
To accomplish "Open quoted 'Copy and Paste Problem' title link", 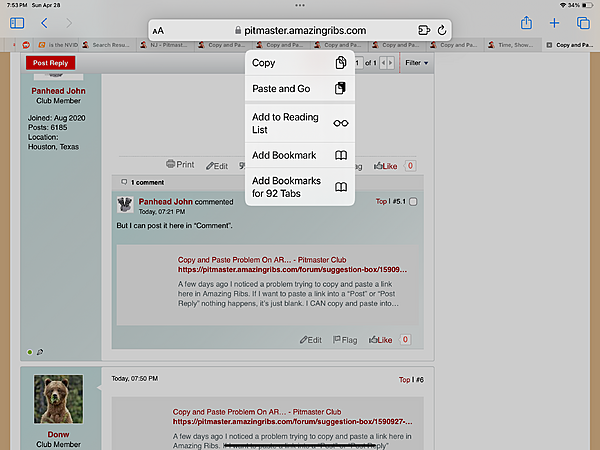I will (262, 260).
